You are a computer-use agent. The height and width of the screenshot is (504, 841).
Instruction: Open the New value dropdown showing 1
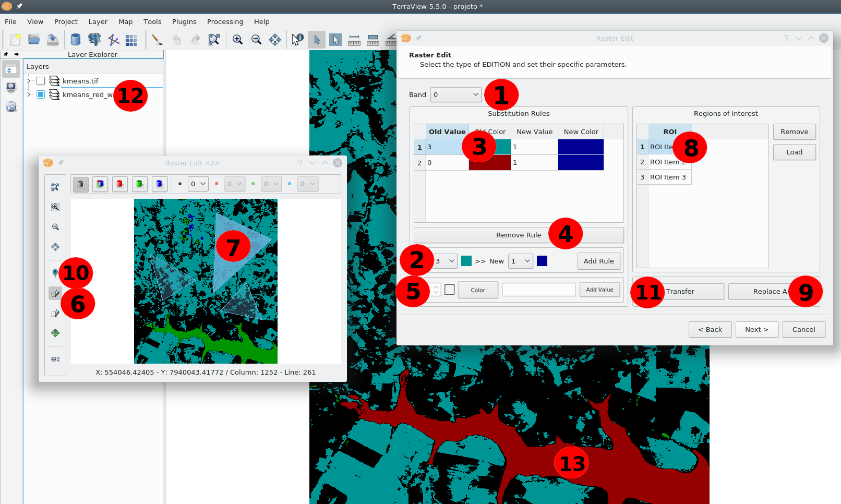tap(521, 261)
